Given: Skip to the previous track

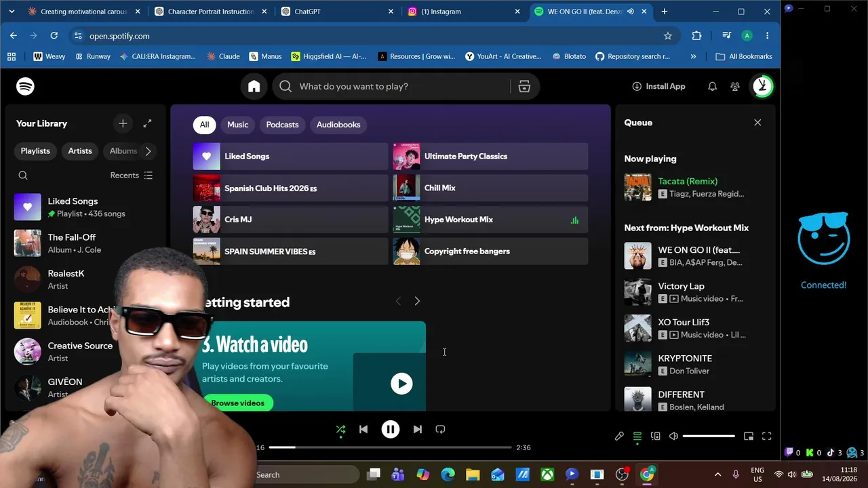Looking at the screenshot, I should [x=363, y=429].
